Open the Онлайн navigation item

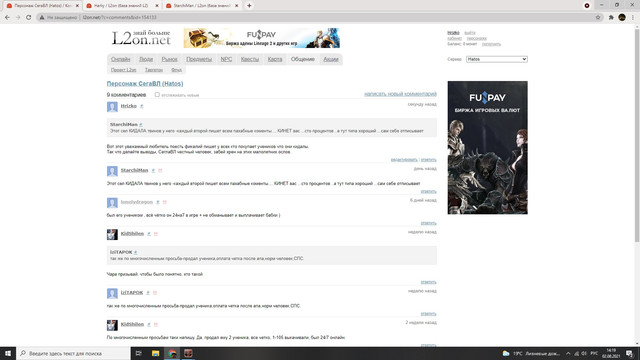120,59
